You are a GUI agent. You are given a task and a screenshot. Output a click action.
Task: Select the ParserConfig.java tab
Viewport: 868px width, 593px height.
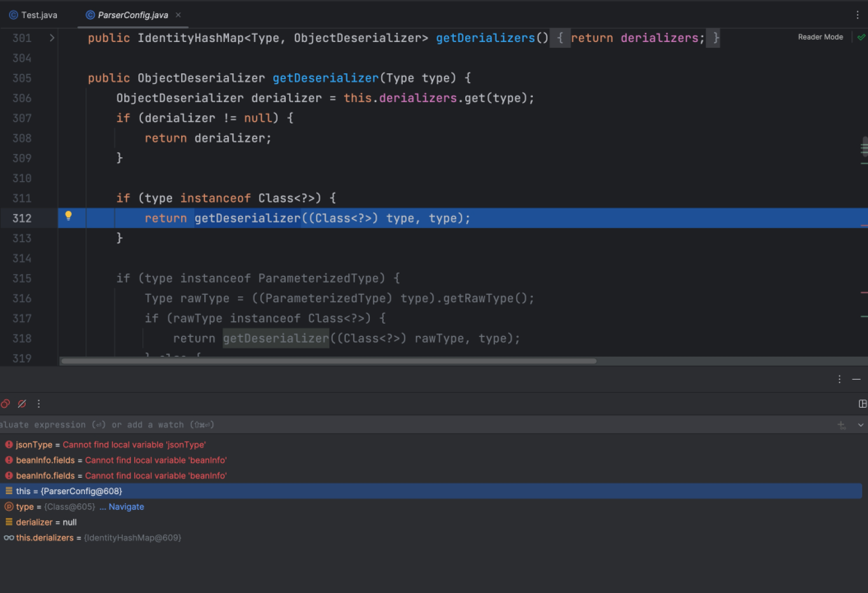point(133,15)
